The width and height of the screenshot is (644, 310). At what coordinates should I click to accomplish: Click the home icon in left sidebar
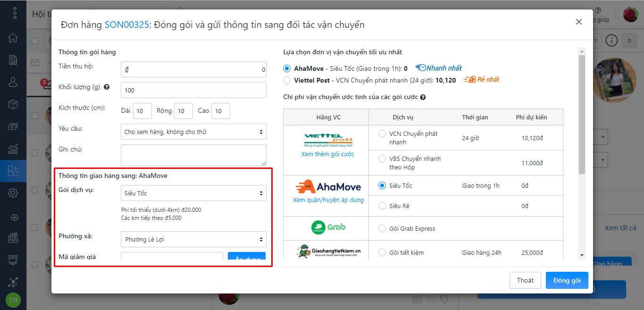(13, 38)
